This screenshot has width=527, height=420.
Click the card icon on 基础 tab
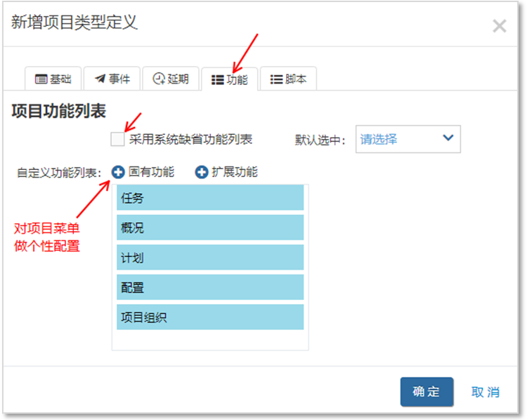click(x=41, y=79)
